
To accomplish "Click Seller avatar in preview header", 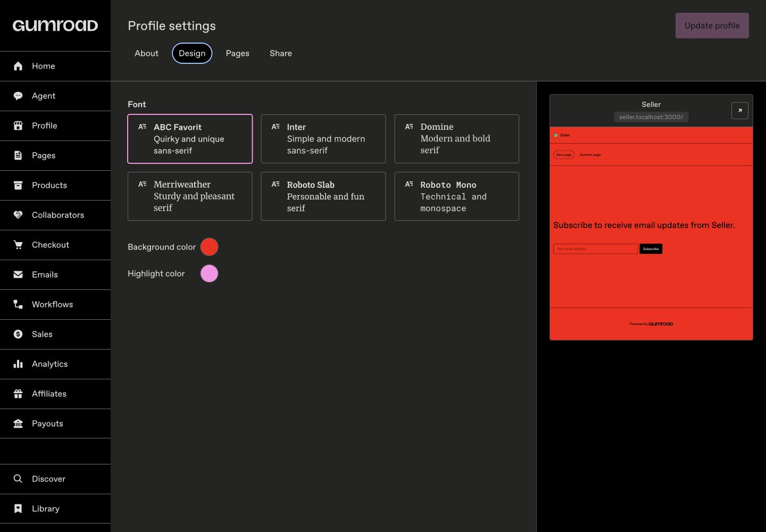I will 556,135.
